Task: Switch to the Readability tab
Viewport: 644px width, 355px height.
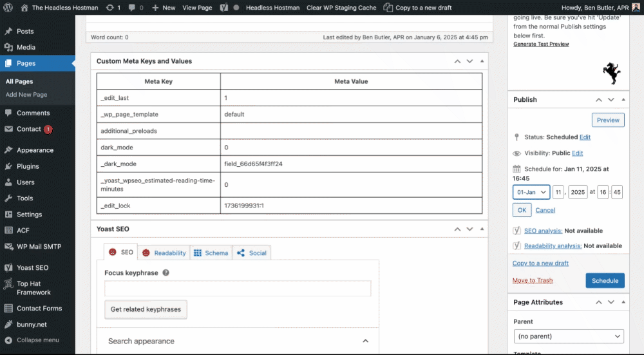Action: [x=164, y=253]
